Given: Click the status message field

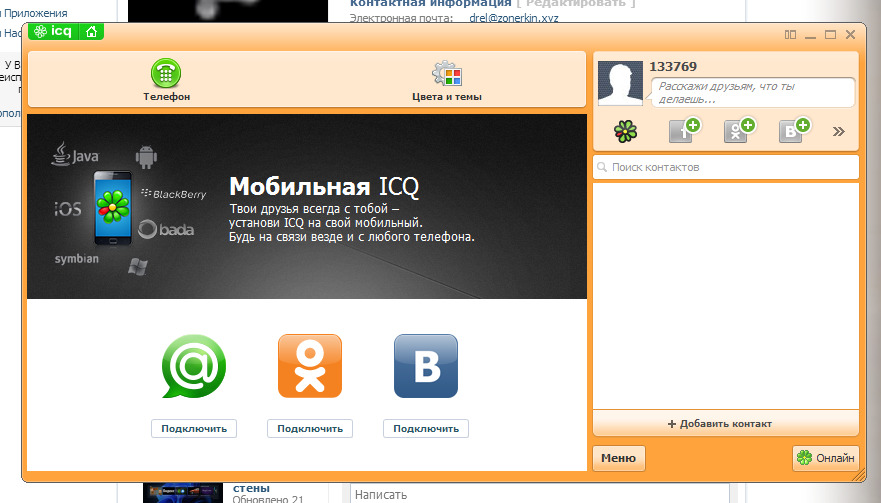Looking at the screenshot, I should tap(753, 93).
